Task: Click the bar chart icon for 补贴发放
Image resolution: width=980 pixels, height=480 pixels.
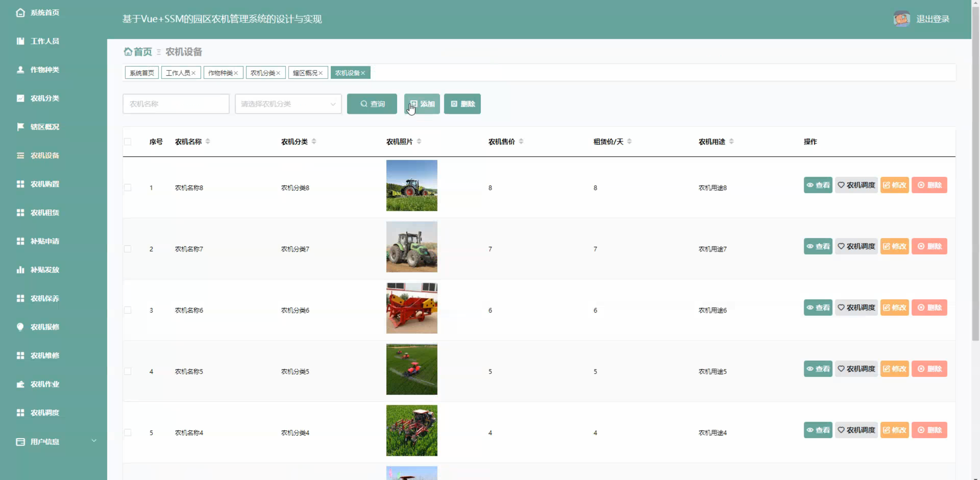Action: (21, 270)
